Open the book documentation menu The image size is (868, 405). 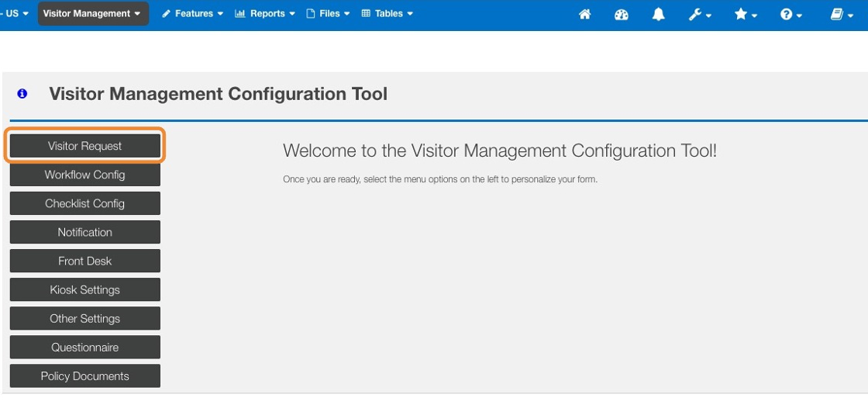(841, 14)
